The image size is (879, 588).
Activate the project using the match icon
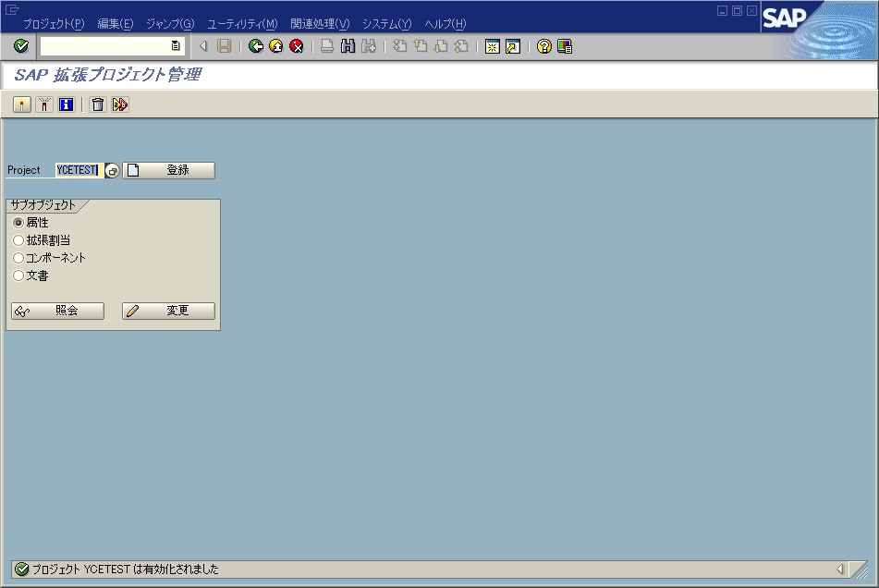pyautogui.click(x=22, y=104)
